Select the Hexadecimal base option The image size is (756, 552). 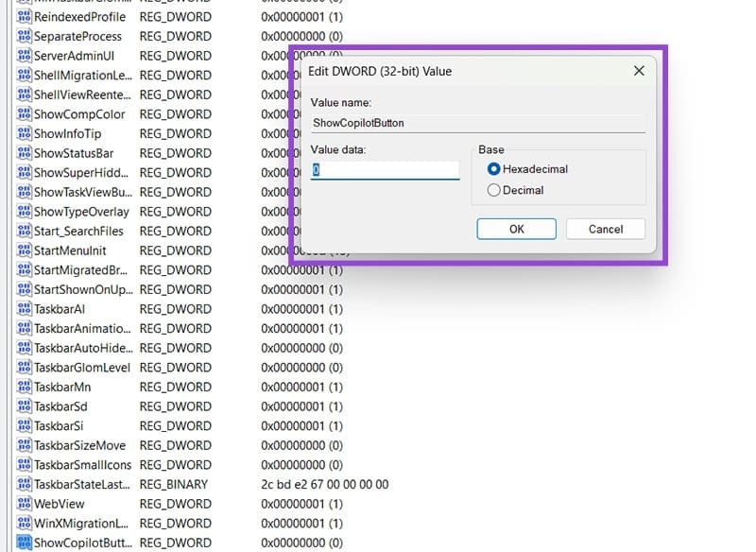coord(493,169)
